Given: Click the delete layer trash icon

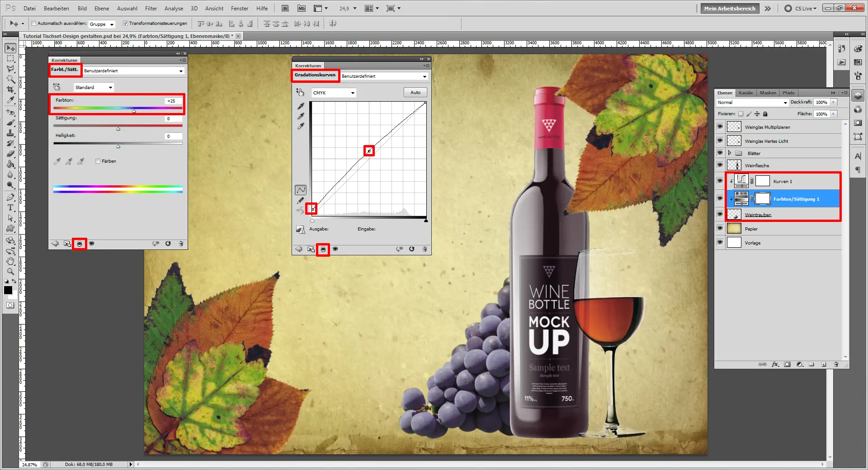Looking at the screenshot, I should pyautogui.click(x=836, y=364).
